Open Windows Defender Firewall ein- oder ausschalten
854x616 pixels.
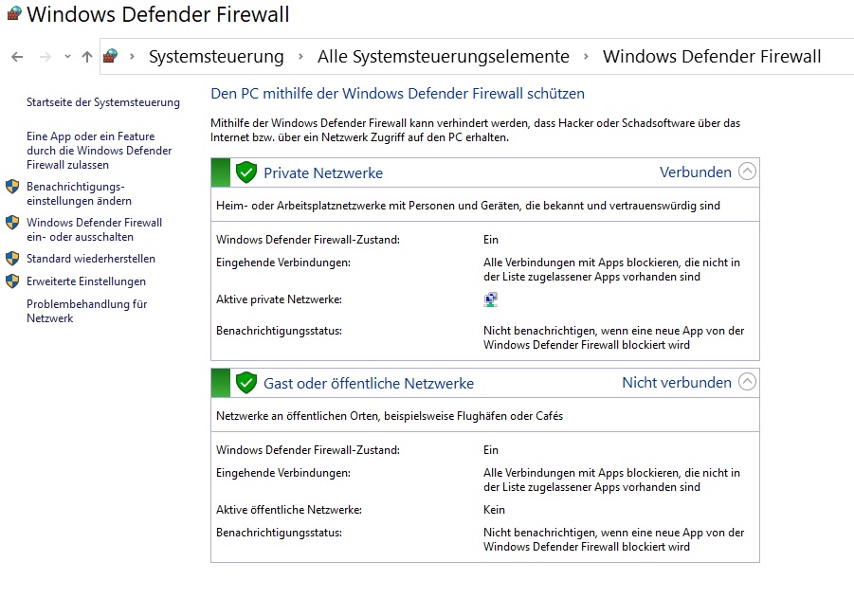(x=94, y=229)
